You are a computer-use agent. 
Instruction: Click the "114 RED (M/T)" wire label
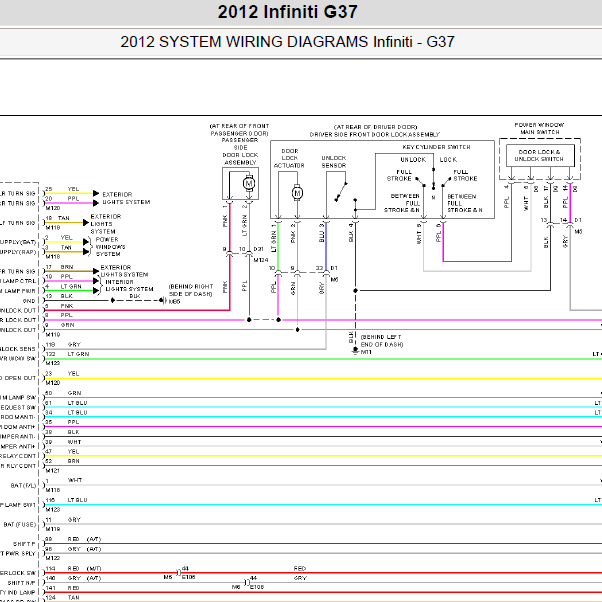[73, 568]
